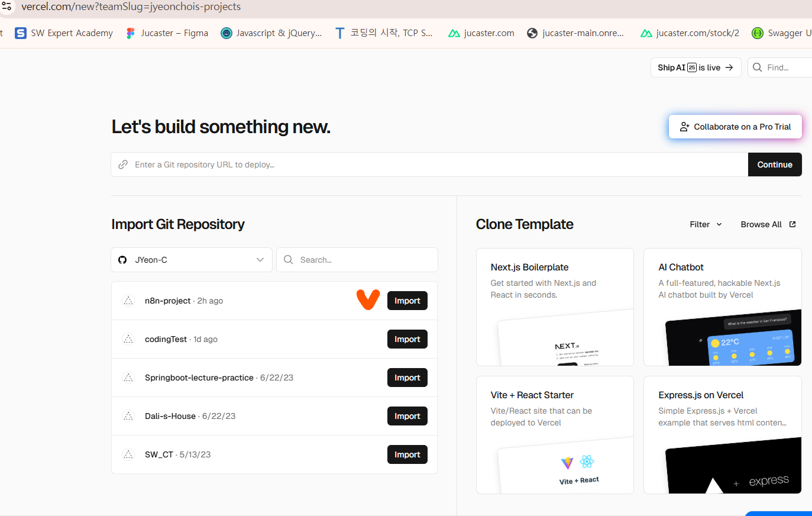812x516 pixels.
Task: Open SW Expert Academy bookmark
Action: point(64,33)
